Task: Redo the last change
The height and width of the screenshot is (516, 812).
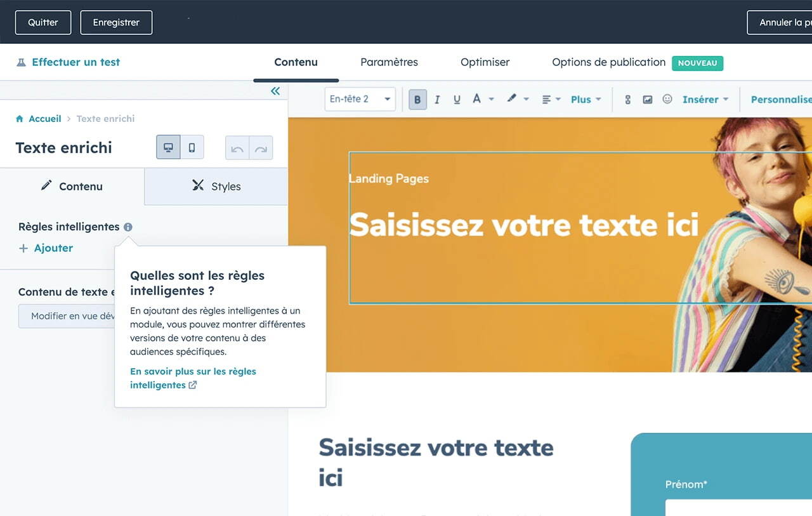Action: point(260,148)
